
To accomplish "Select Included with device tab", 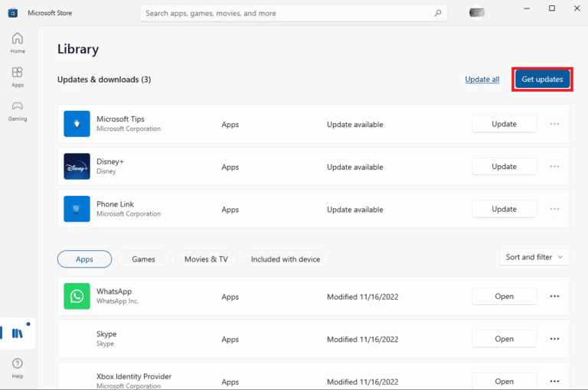I will [286, 259].
